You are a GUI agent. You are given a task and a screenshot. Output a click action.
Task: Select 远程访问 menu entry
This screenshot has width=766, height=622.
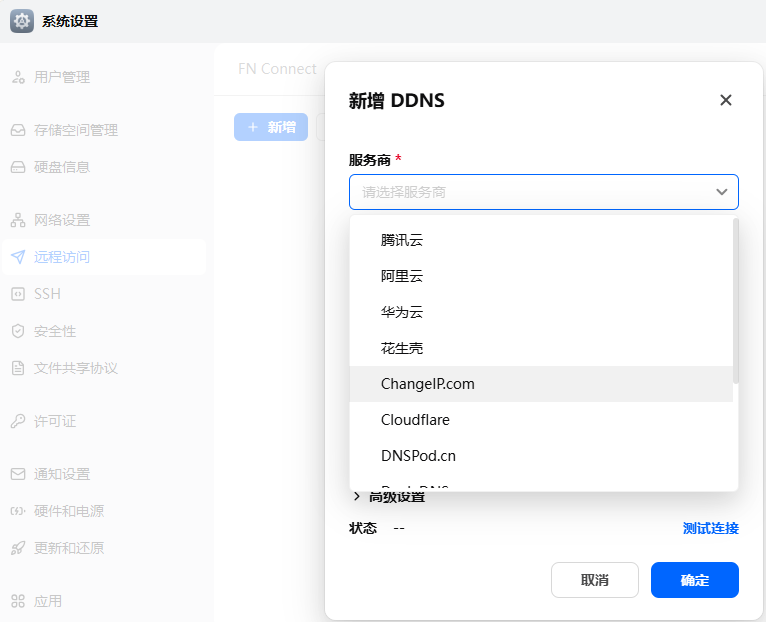[x=104, y=257]
